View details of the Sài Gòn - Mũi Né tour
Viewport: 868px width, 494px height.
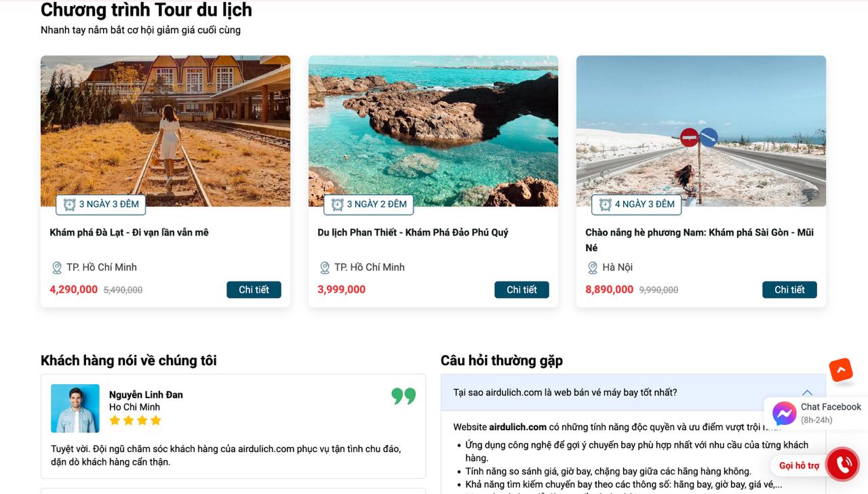coord(789,290)
